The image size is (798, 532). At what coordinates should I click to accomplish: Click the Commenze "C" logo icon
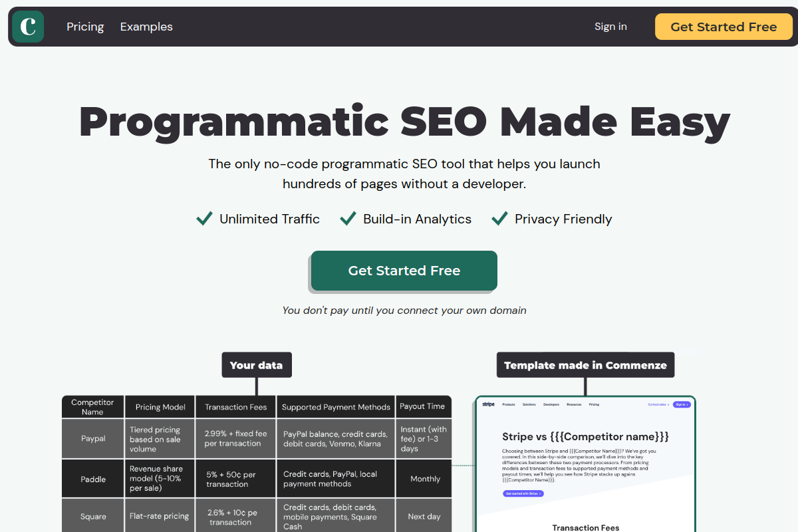28,27
